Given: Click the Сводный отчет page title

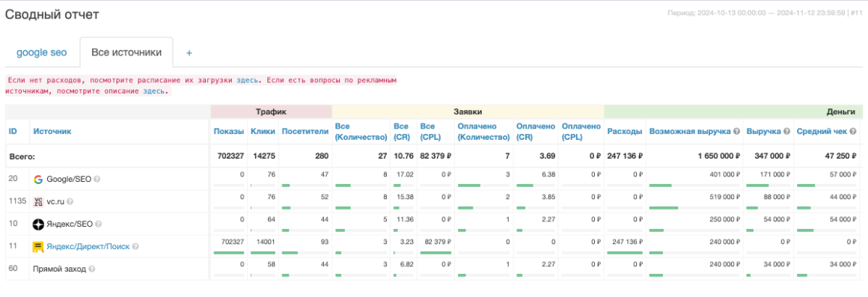Looking at the screenshot, I should coord(52,14).
